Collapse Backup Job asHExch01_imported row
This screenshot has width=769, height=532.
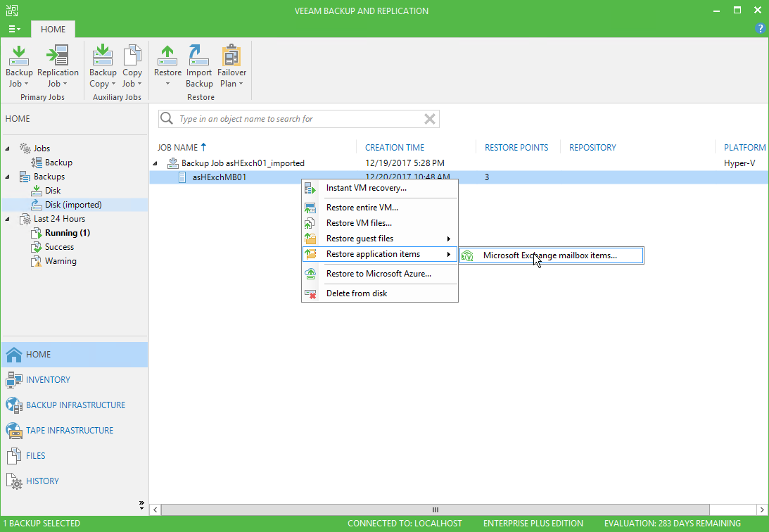pos(155,163)
